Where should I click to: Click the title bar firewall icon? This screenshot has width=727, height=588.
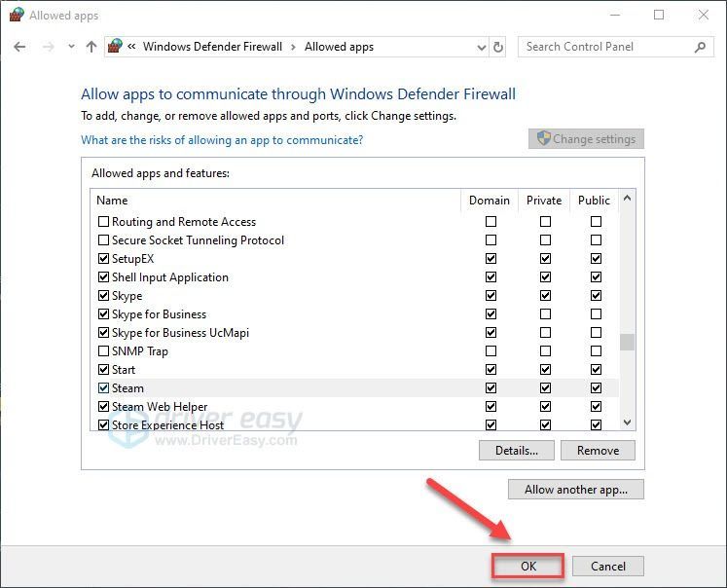click(17, 15)
